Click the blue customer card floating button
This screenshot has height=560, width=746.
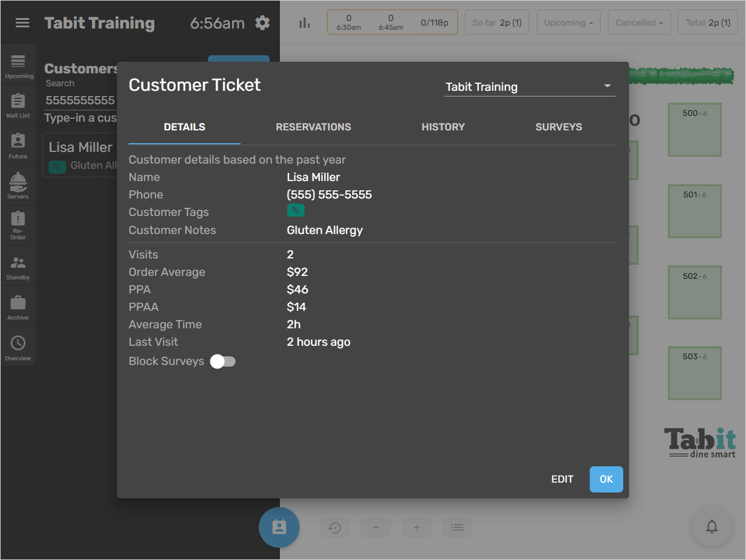pyautogui.click(x=279, y=527)
